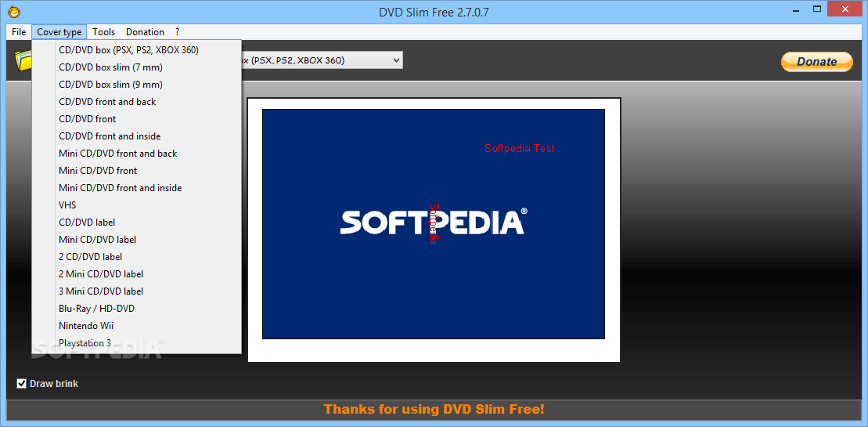868x427 pixels.
Task: Open the Tools menu
Action: 103,31
